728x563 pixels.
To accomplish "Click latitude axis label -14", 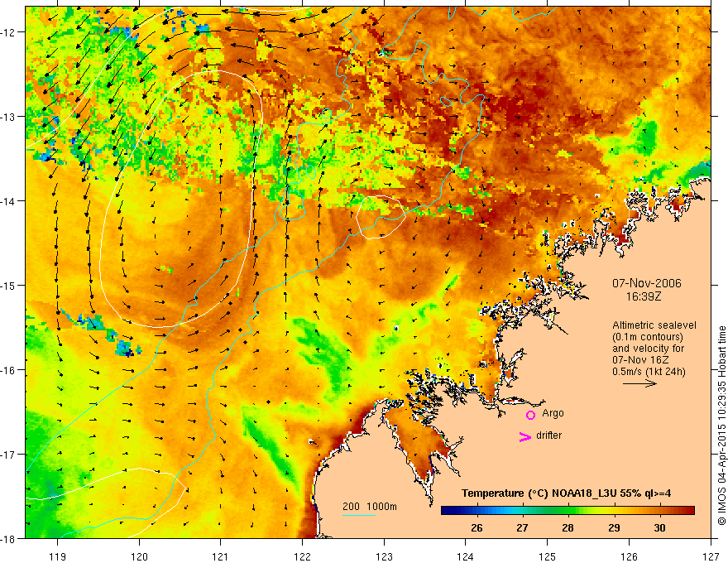I will (9, 201).
